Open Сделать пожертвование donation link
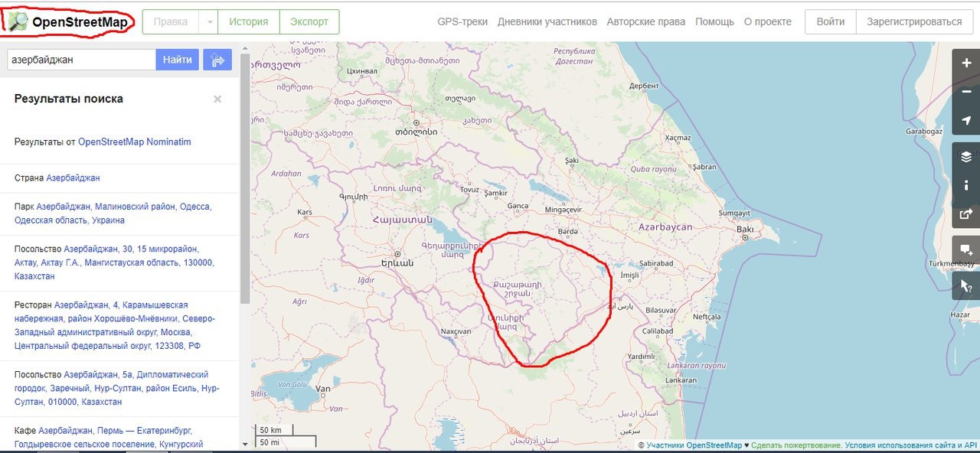980x453 pixels. (x=796, y=445)
